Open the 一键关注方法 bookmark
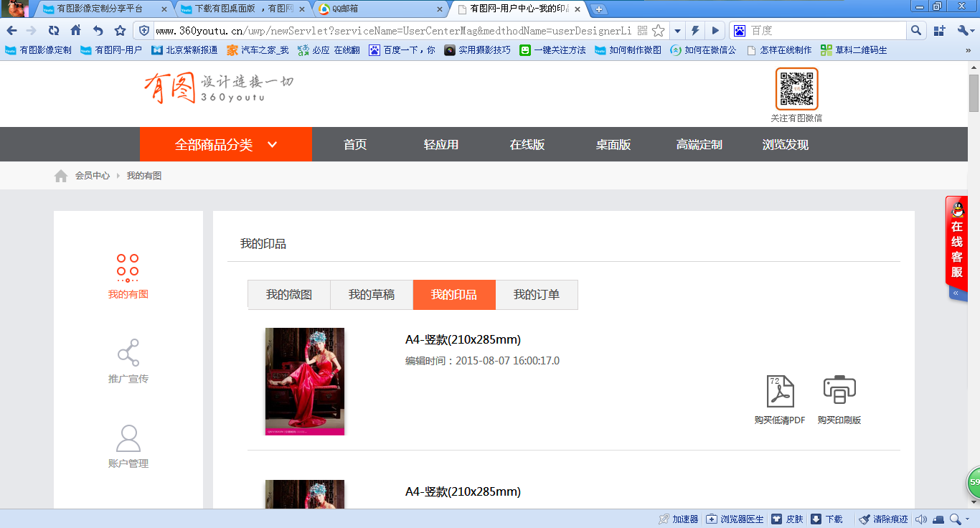The width and height of the screenshot is (980, 528). click(x=552, y=50)
